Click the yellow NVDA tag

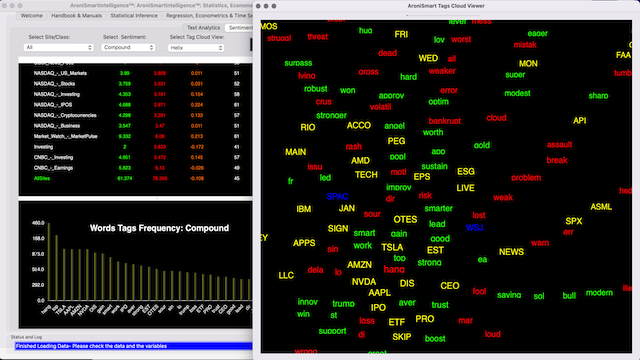click(x=364, y=282)
